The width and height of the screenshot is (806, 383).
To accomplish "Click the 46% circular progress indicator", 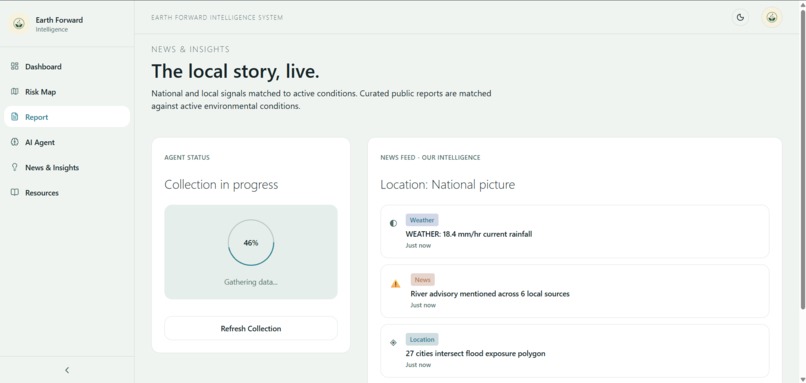I will 251,243.
